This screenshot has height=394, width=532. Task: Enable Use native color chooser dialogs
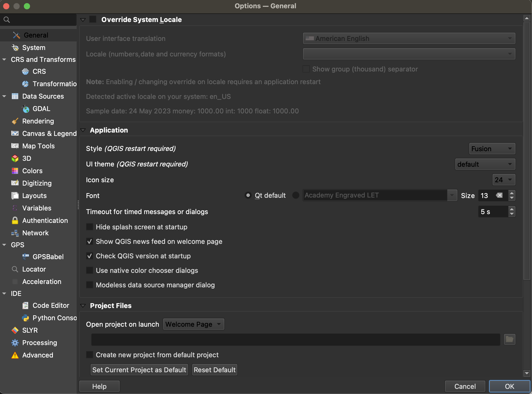(x=90, y=270)
